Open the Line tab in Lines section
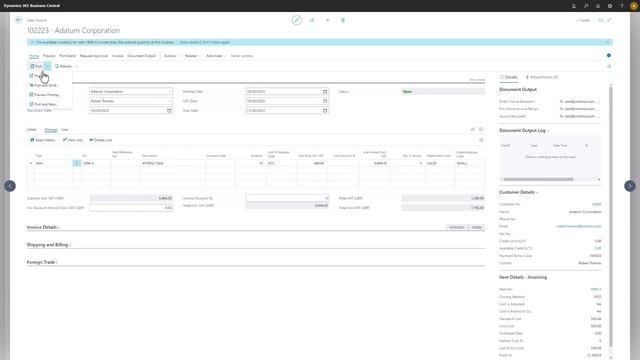Viewport: 640px width, 360px height. (64, 130)
